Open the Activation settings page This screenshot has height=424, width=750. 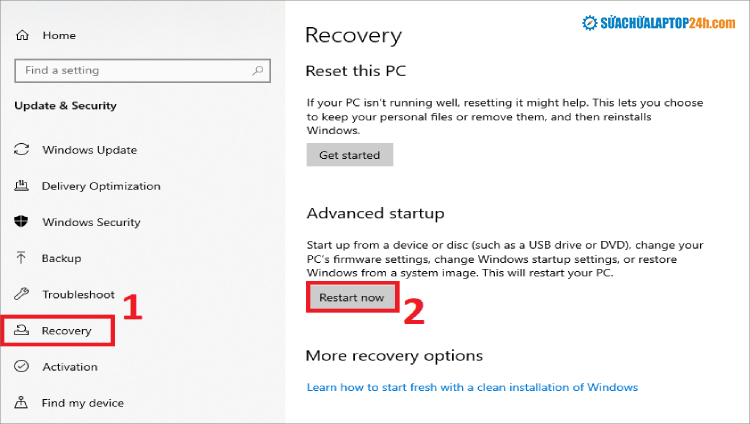[69, 367]
